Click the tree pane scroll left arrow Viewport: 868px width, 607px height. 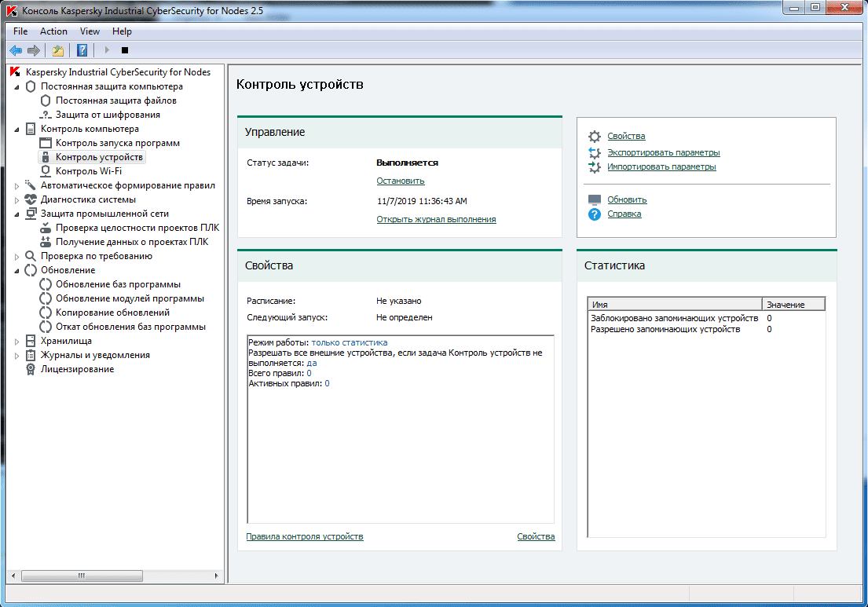(13, 576)
